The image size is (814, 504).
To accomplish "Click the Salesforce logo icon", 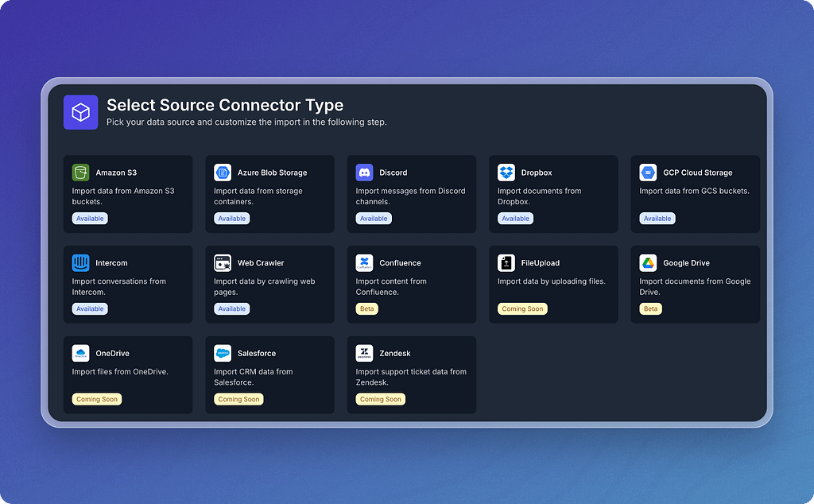I will [223, 353].
